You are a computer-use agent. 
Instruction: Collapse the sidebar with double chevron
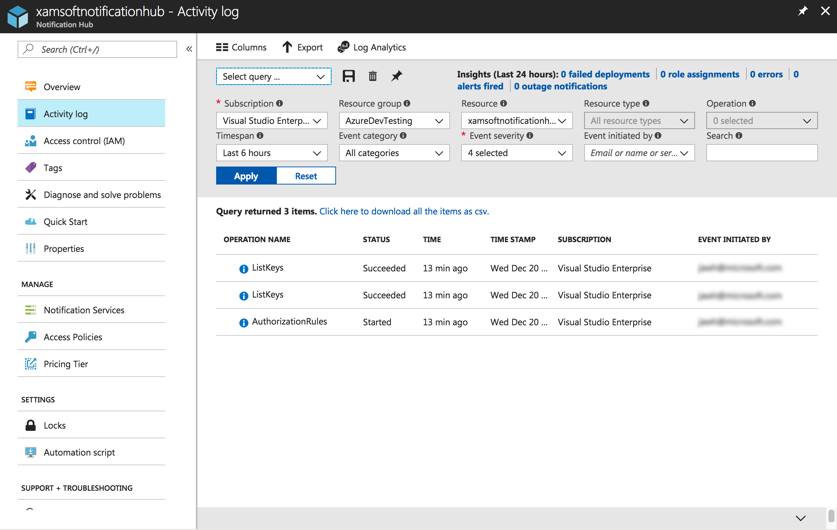pos(189,49)
